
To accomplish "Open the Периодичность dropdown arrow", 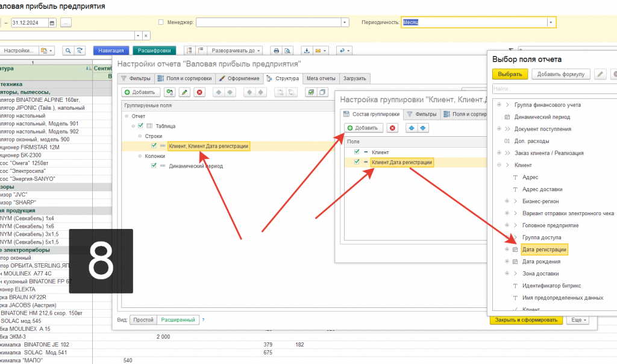I will pos(551,22).
